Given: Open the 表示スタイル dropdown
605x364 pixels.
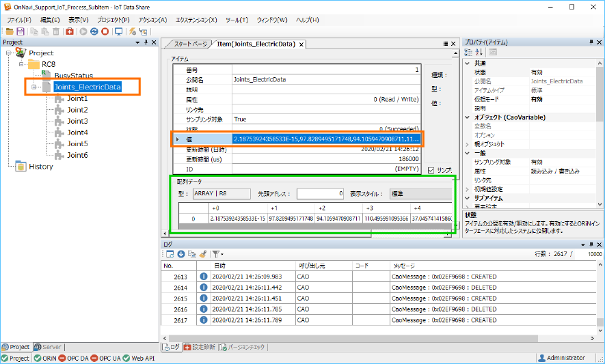Looking at the screenshot, I should click(x=420, y=193).
